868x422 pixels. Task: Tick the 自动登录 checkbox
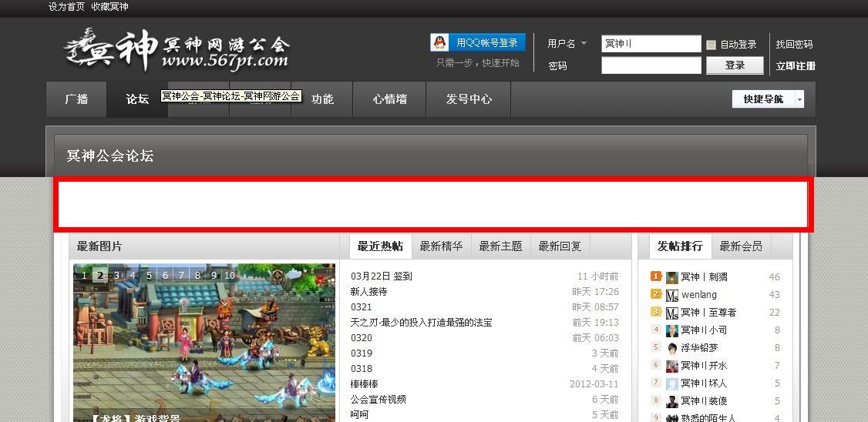(712, 45)
